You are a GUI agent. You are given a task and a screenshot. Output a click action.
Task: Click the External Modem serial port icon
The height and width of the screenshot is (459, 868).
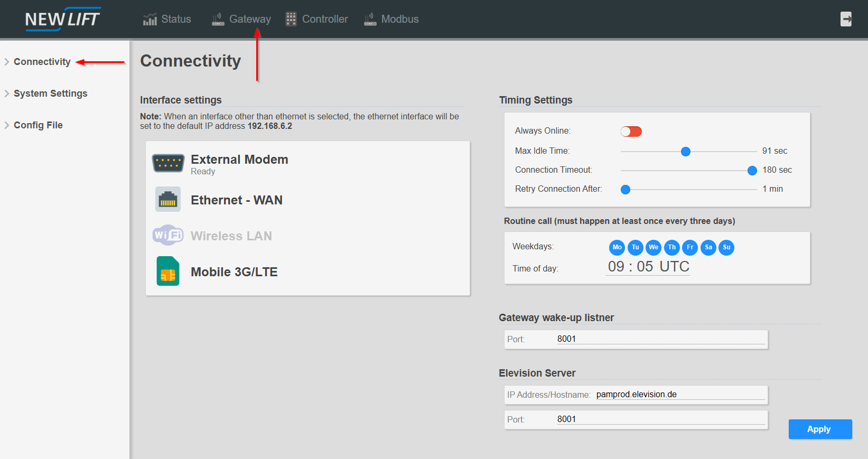click(168, 163)
